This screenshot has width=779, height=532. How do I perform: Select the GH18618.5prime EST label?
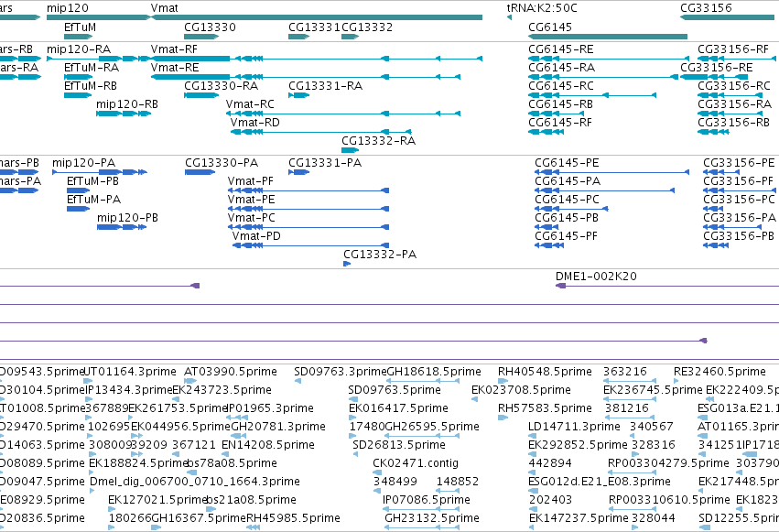tap(434, 372)
